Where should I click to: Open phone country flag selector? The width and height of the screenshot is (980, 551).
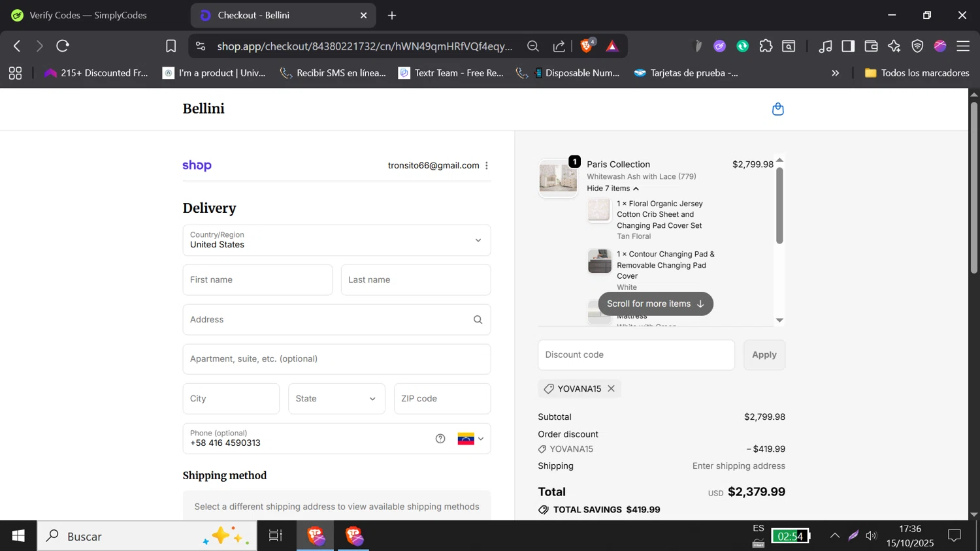click(x=471, y=439)
